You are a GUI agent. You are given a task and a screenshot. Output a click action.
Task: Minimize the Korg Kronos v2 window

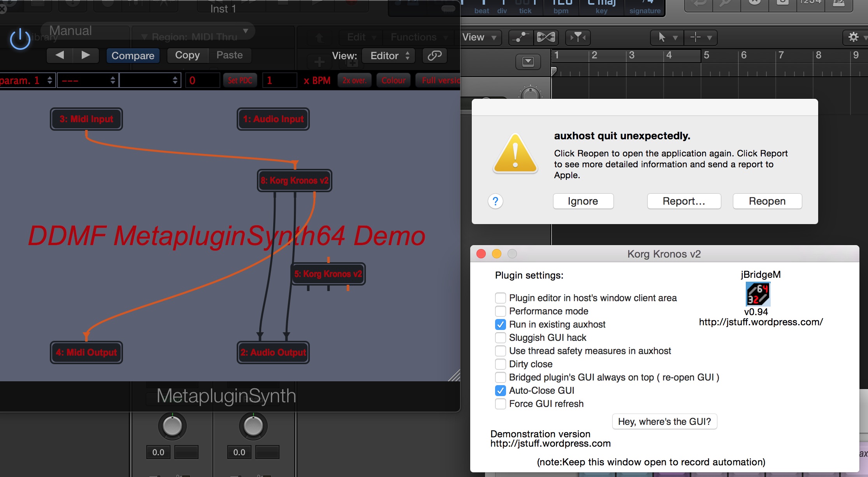point(497,254)
